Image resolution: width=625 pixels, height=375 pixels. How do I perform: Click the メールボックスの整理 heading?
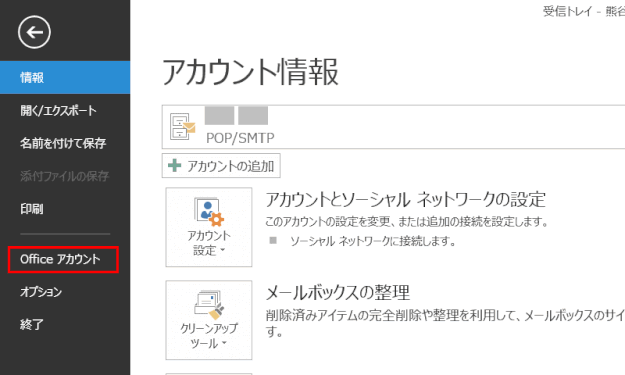(x=338, y=293)
